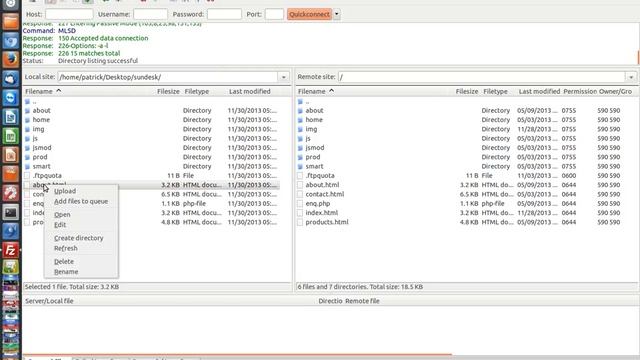The width and height of the screenshot is (640, 360).
Task: Click the FileZilla icon in the dock
Action: (11, 250)
